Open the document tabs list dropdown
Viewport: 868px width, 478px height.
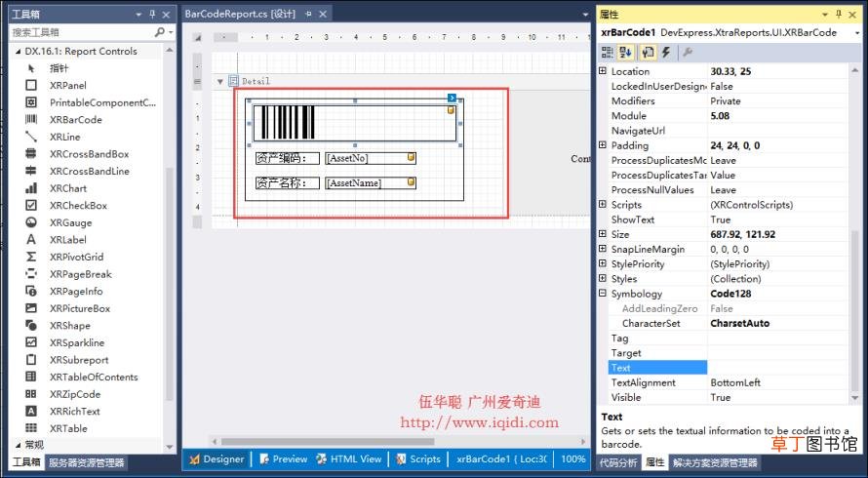point(586,15)
